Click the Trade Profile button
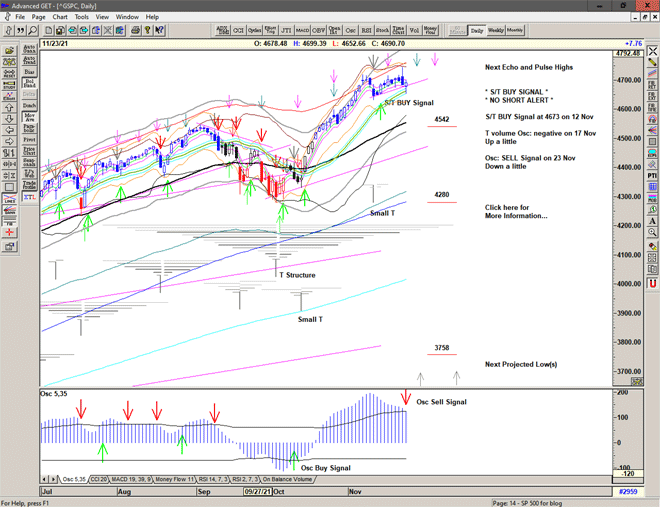Screen dimensions: 660x507 (29, 185)
